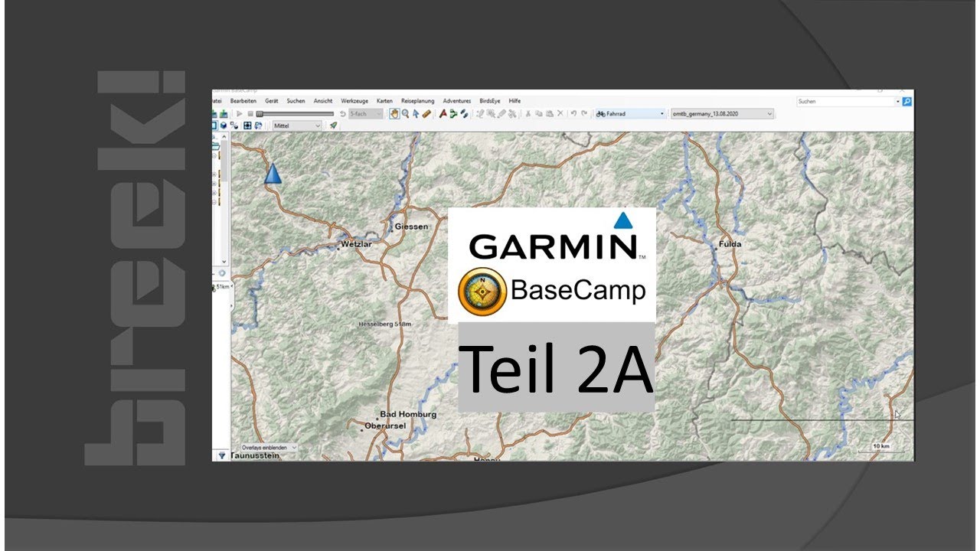Click the green track drawing tool
The height and width of the screenshot is (551, 980).
pyautogui.click(x=453, y=114)
